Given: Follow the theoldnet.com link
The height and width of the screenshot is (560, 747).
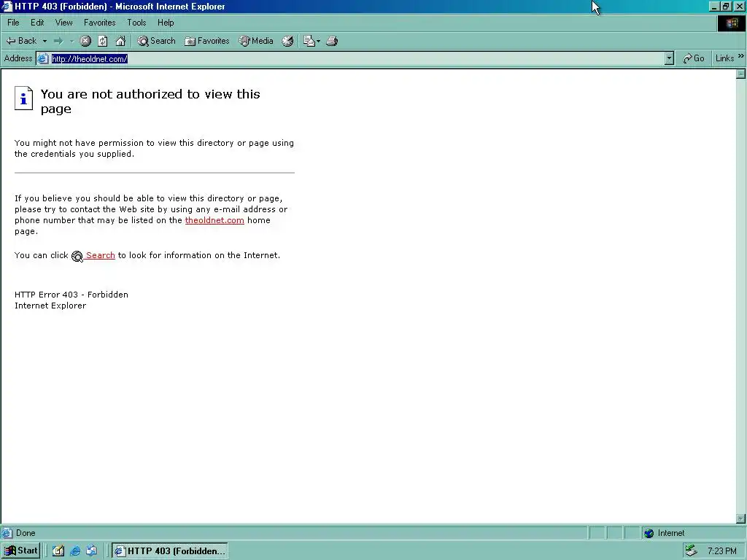Looking at the screenshot, I should pyautogui.click(x=214, y=220).
